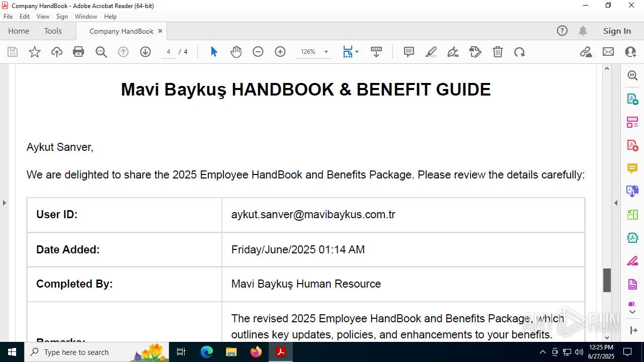Screen dimensions: 644x362
Task: Click the current page number field
Action: [169, 52]
